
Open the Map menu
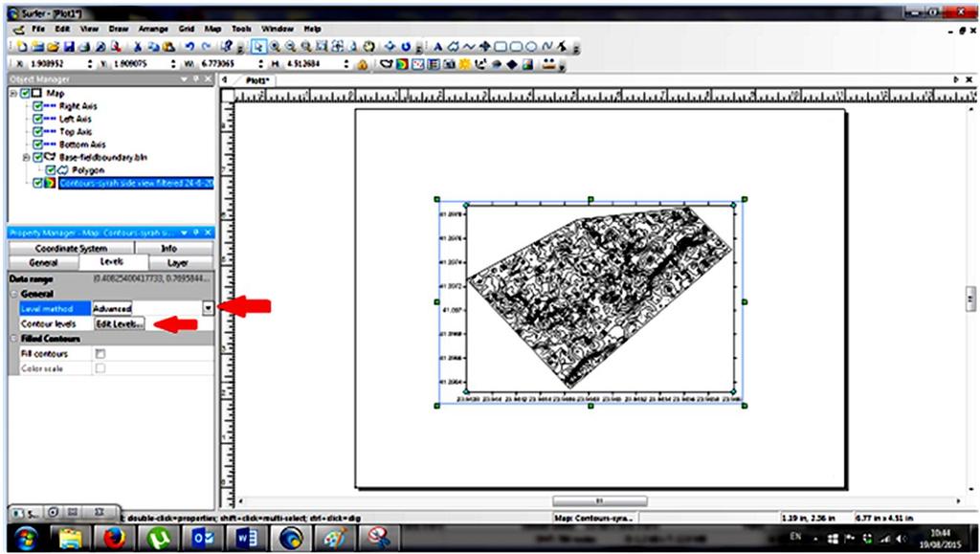pyautogui.click(x=213, y=29)
